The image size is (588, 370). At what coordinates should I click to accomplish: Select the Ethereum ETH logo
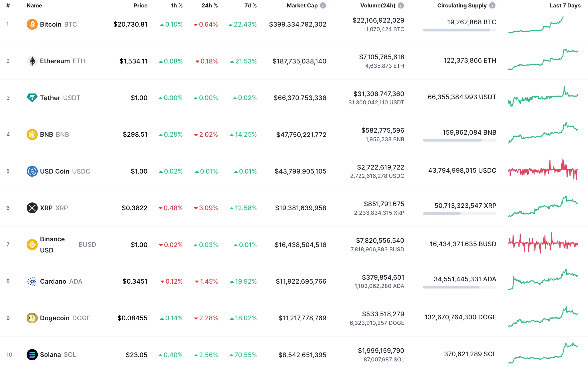coord(32,61)
